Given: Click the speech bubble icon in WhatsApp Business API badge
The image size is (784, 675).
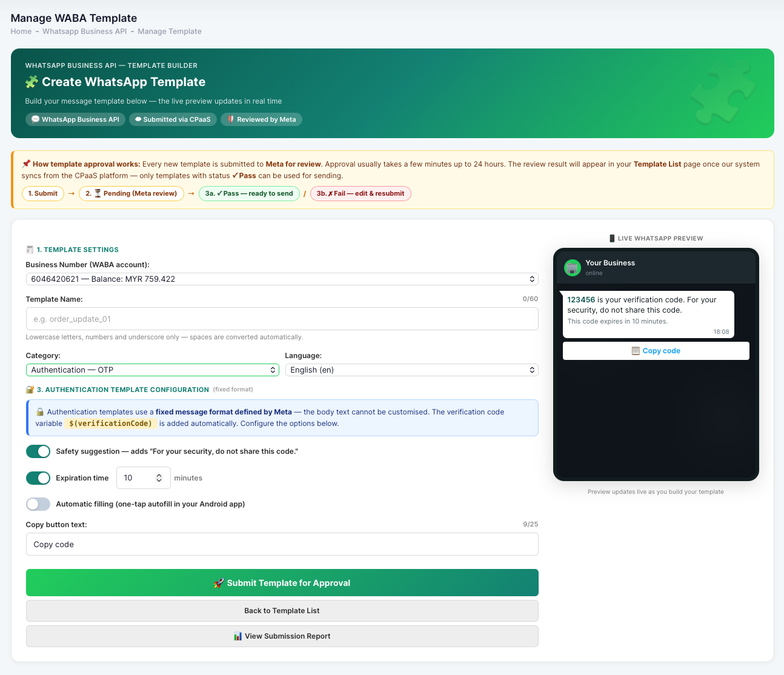Looking at the screenshot, I should pyautogui.click(x=35, y=119).
